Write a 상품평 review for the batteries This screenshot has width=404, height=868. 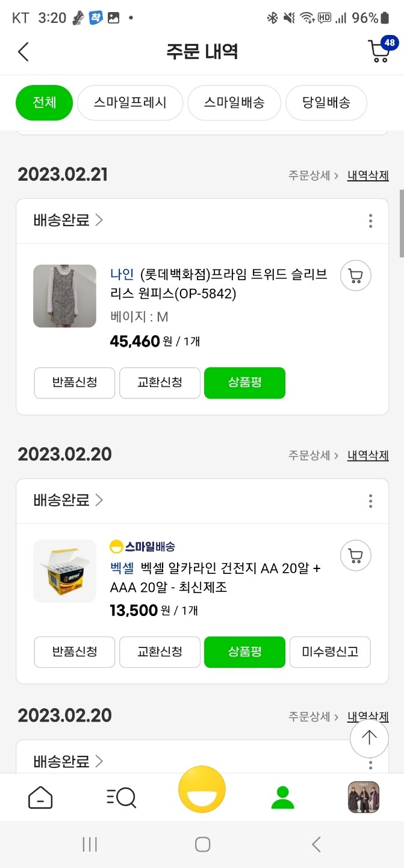click(x=244, y=652)
